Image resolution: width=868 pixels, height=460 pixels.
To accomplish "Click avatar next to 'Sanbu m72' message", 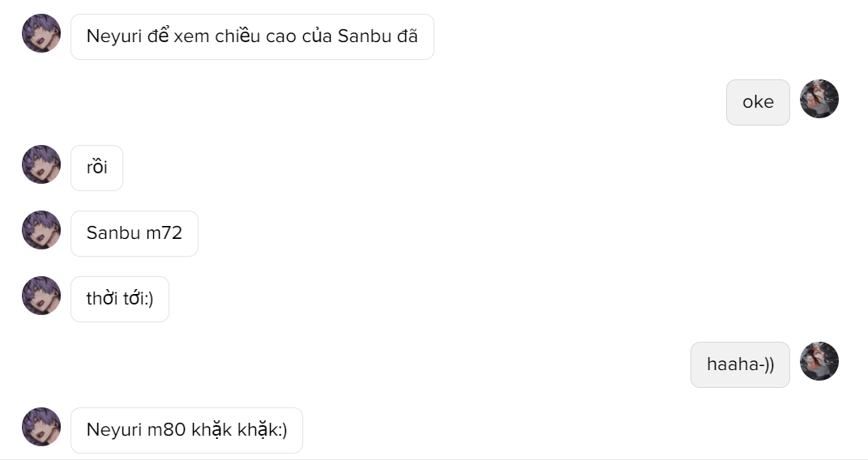I will click(x=41, y=230).
